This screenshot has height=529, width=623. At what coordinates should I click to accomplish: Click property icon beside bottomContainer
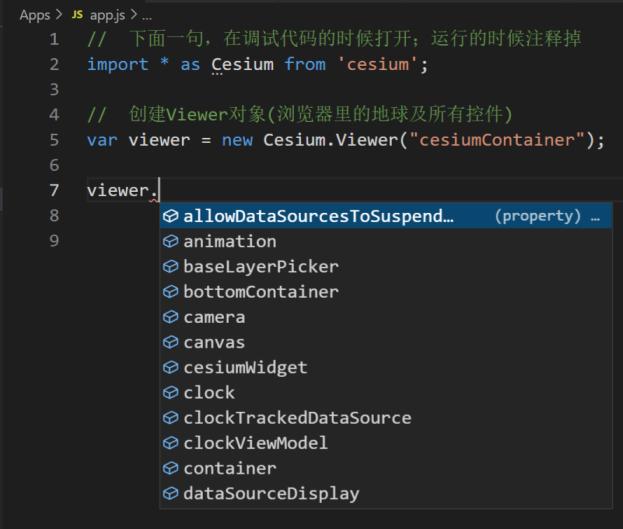tap(171, 292)
